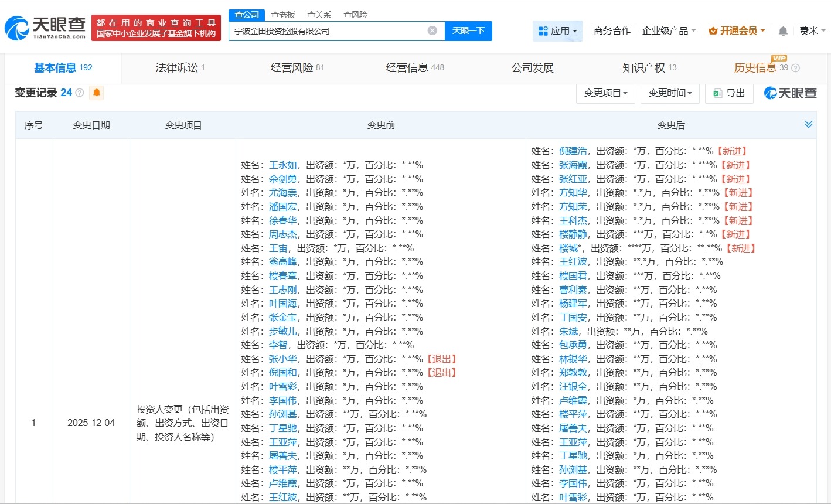This screenshot has height=504, width=831.
Task: Click the question mark beside 变更记录 24
Action: 79,93
